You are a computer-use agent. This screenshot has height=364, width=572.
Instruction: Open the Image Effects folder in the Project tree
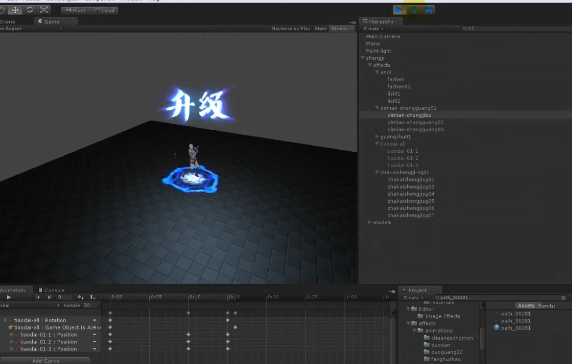point(440,316)
